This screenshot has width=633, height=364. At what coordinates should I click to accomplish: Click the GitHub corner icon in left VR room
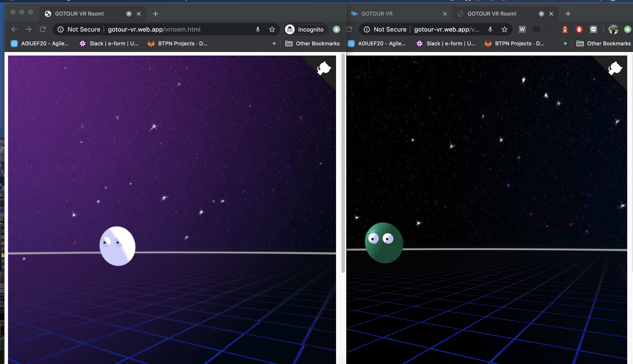coord(324,68)
